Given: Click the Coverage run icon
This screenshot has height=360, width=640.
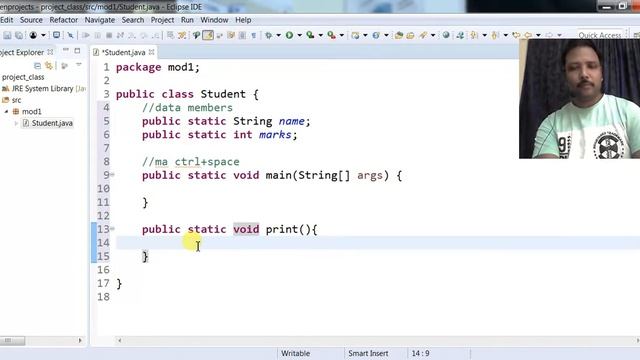Looking at the screenshot, I should pos(310,36).
